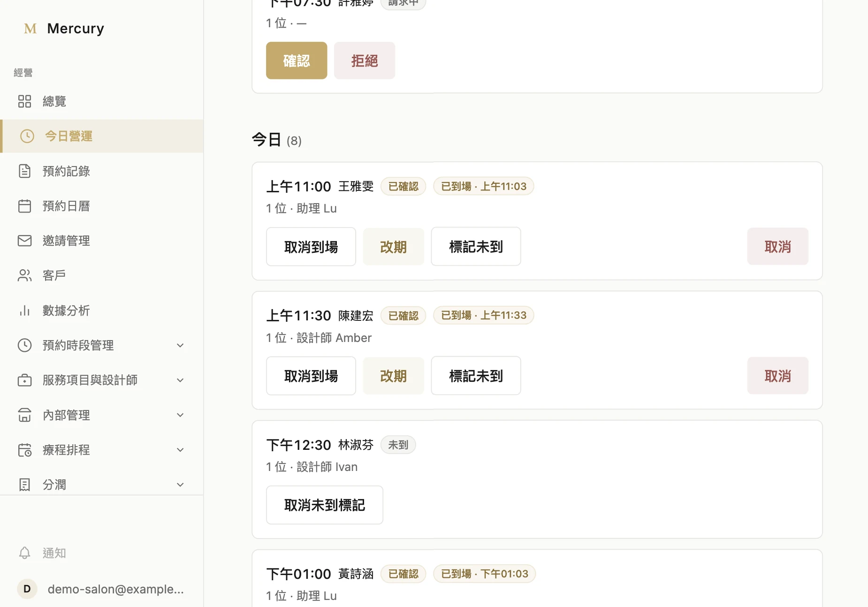
Task: Reschedule 陳建宏 with 改期
Action: (x=394, y=376)
